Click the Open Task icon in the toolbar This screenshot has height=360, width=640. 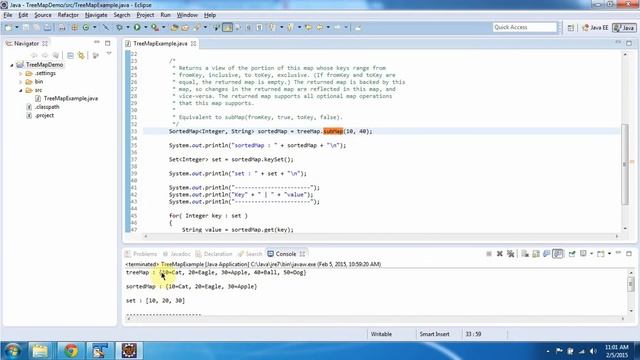(185, 27)
